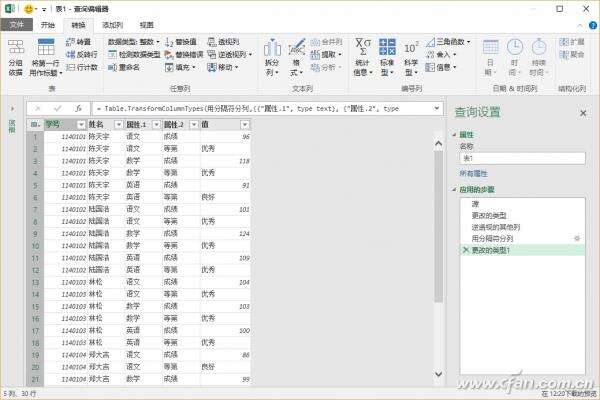This screenshot has width=600, height=400.
Task: Click the 替换值 (Replace Values) button
Action: (181, 42)
